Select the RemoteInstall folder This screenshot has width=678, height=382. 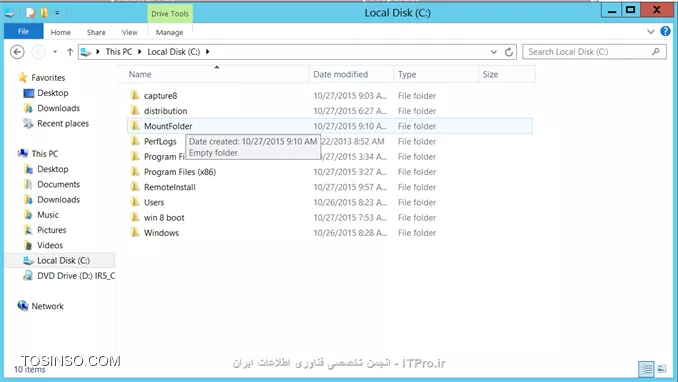[170, 187]
